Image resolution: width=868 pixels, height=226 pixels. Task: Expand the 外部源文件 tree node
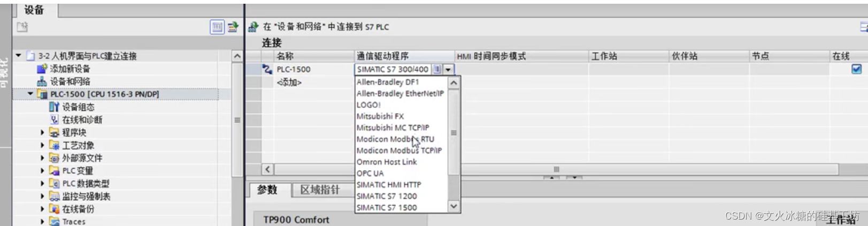(43, 158)
